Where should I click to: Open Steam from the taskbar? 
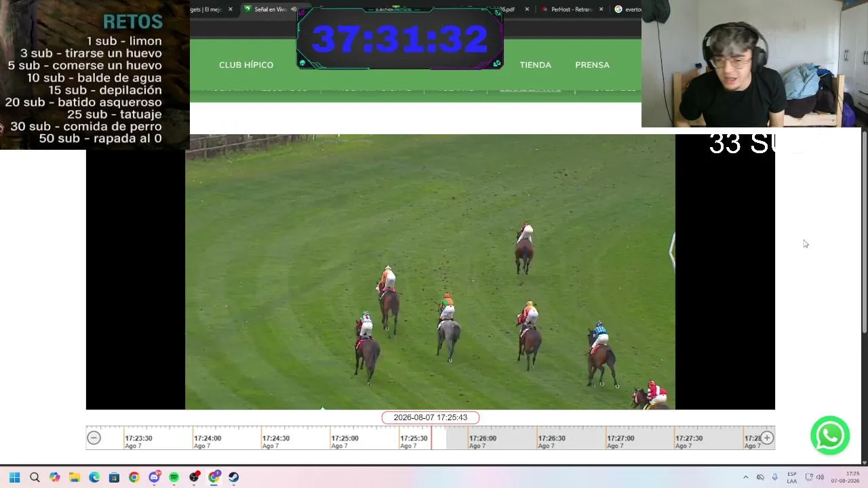click(x=234, y=477)
